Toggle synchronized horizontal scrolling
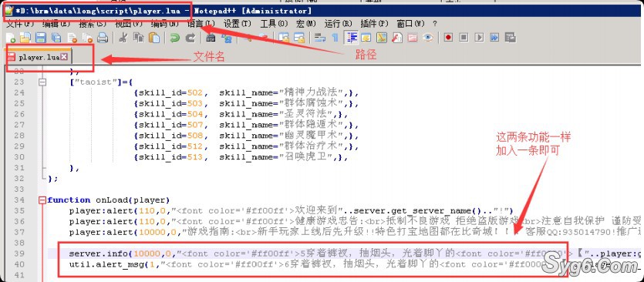 pyautogui.click(x=299, y=38)
